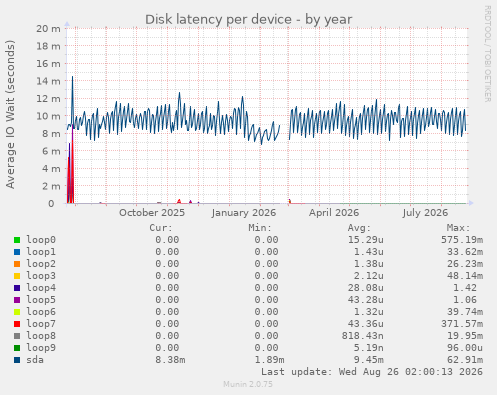
Task: Click loop6 max value 39.74m
Action: pos(465,312)
